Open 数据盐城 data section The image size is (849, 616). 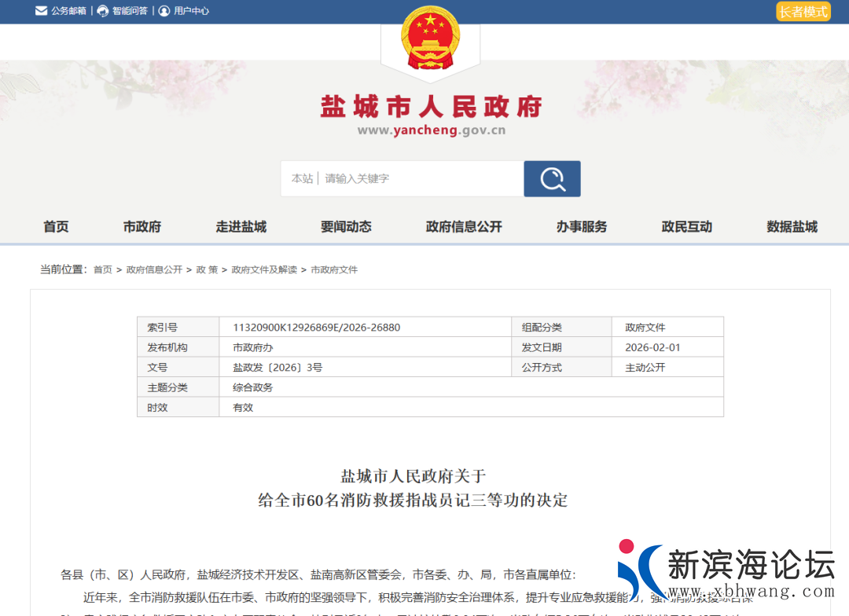[x=792, y=226]
